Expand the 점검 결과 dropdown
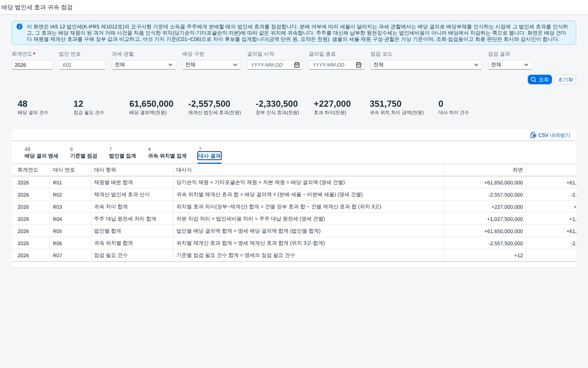The height and width of the screenshot is (368, 588). pos(510,65)
